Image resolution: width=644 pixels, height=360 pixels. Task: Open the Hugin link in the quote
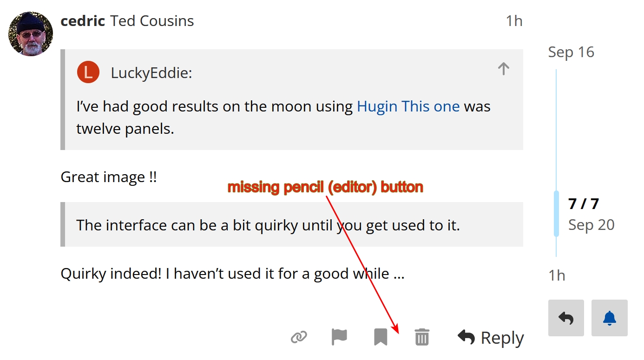377,106
